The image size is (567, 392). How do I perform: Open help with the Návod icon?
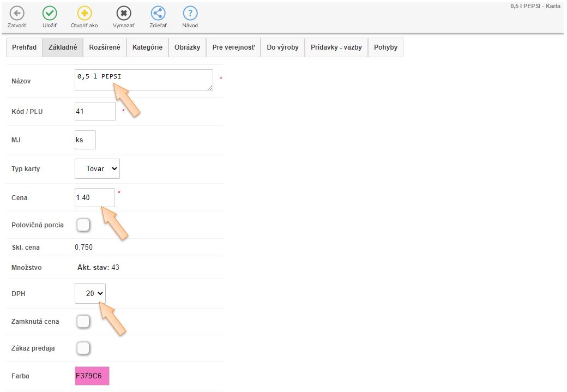tap(190, 14)
